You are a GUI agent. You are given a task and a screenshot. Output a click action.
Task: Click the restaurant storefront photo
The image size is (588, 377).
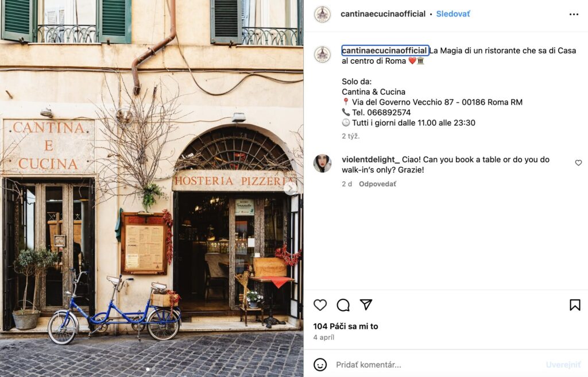152,188
